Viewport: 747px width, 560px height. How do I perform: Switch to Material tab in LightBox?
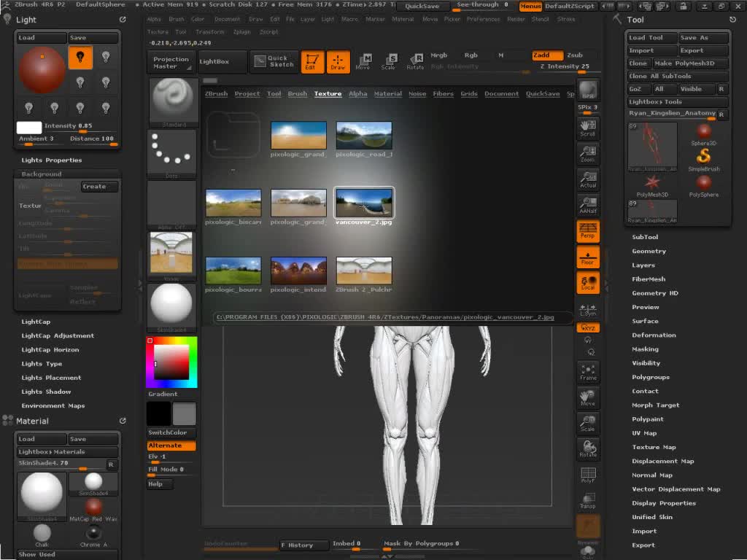(x=388, y=94)
